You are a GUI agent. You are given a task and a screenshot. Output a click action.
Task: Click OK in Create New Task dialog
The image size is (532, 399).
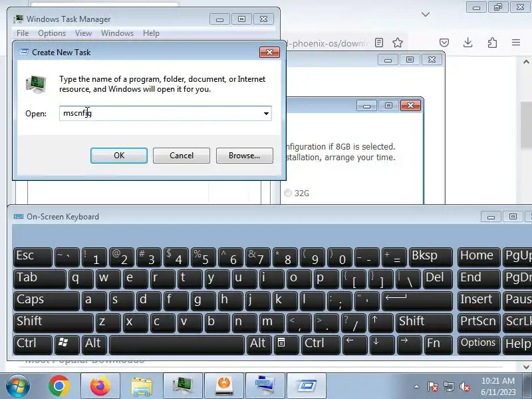point(119,156)
